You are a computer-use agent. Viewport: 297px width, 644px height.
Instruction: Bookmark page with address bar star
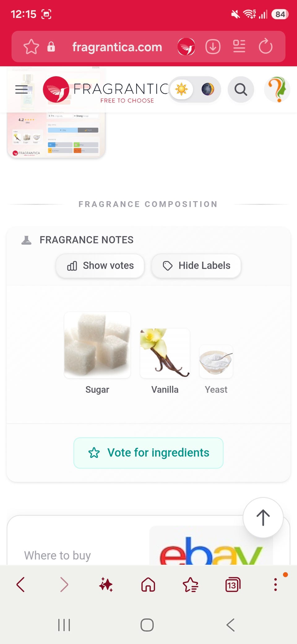pos(31,47)
